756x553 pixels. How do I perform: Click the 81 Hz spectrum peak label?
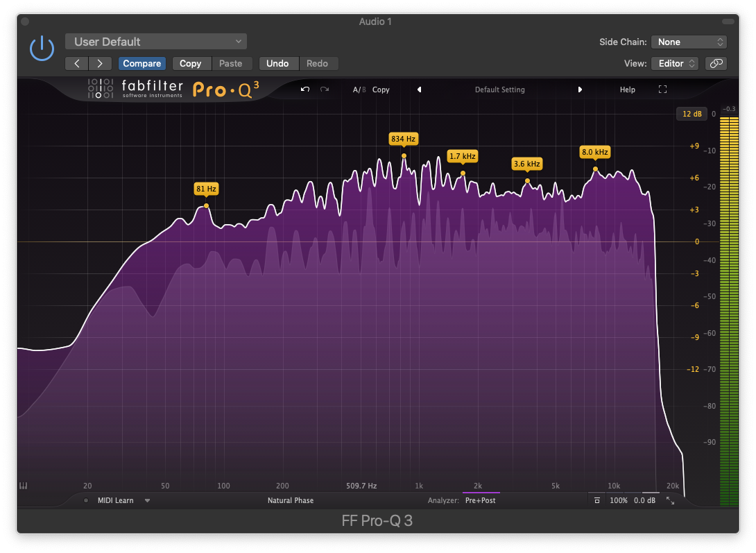click(206, 189)
